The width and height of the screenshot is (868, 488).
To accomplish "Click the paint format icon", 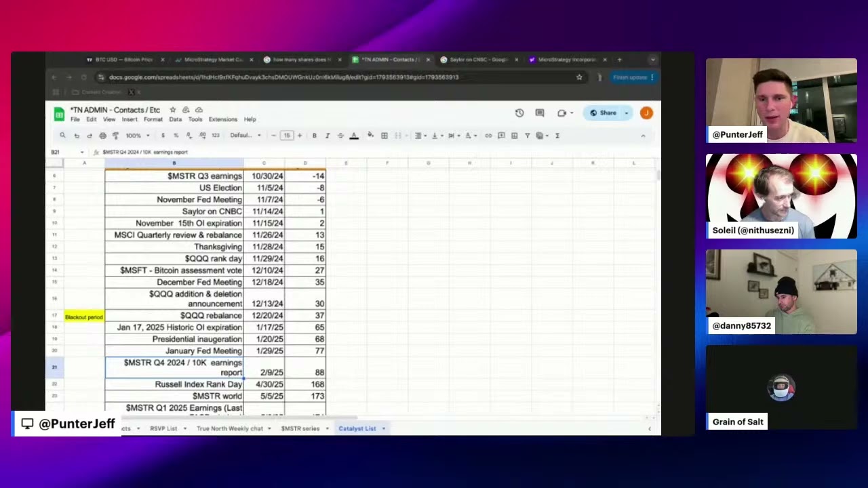I will point(115,136).
